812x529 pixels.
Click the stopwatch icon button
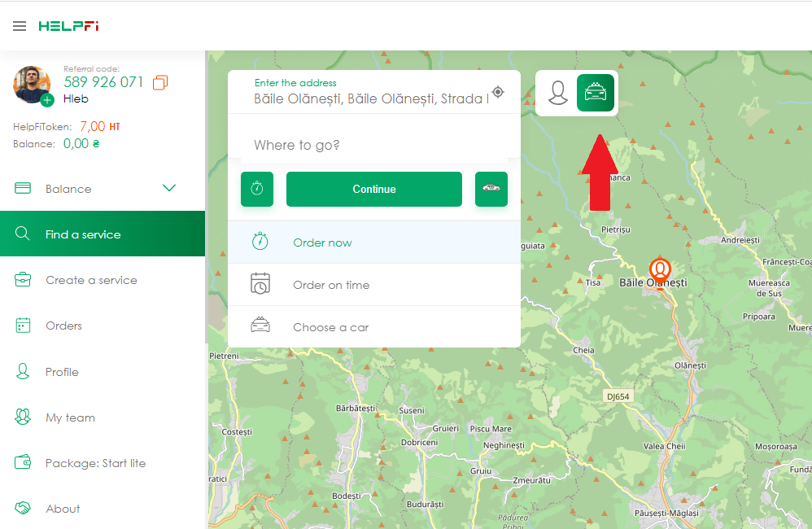click(257, 189)
